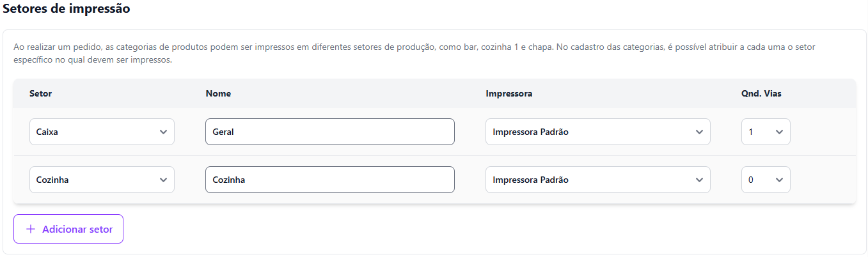This screenshot has height=257, width=868.
Task: Open the Setor dropdown showing Cozinha
Action: pyautogui.click(x=101, y=180)
